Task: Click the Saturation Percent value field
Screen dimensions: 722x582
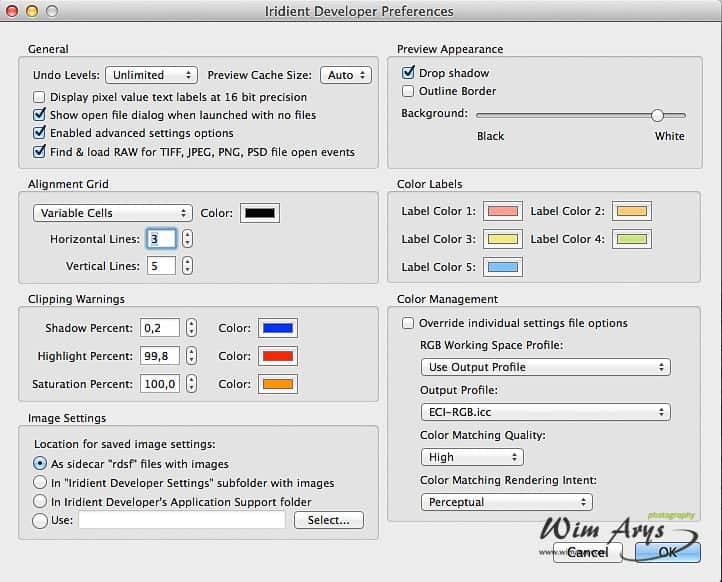Action: pyautogui.click(x=160, y=384)
